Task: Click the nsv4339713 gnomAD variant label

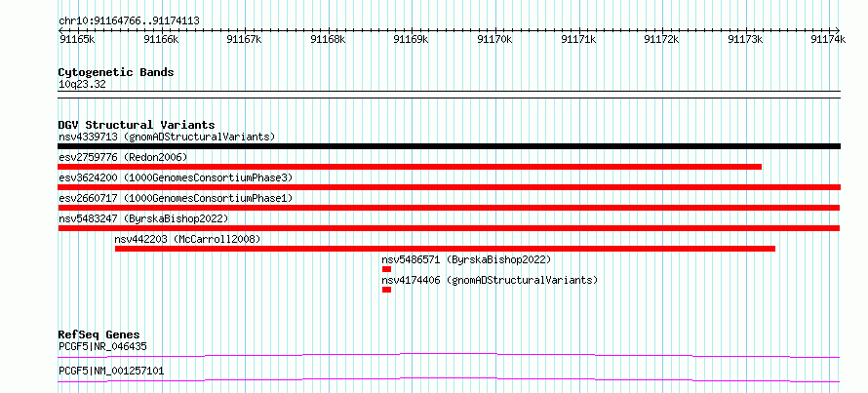Action: point(167,137)
